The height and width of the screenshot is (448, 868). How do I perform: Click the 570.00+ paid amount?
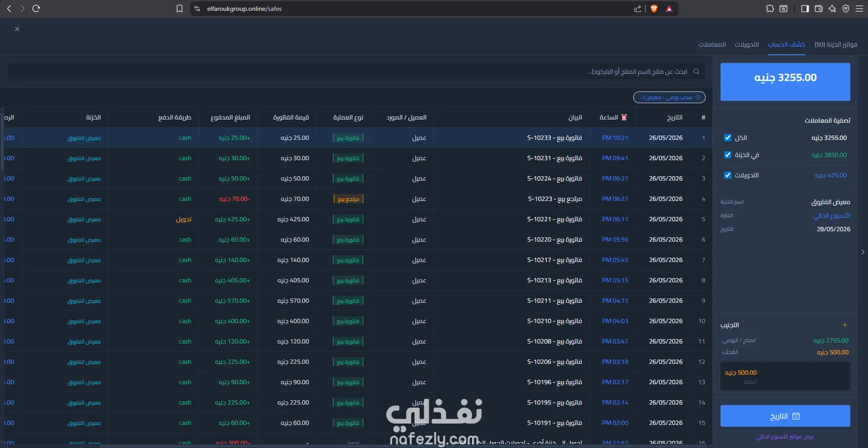[232, 300]
